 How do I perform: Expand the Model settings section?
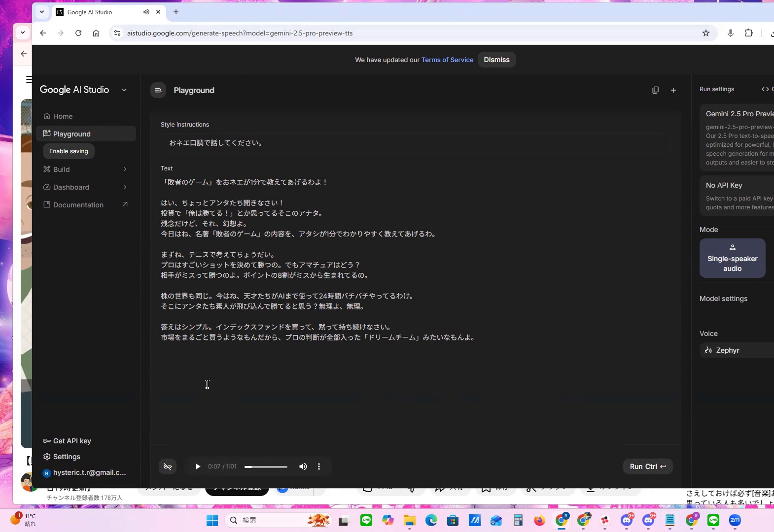(737, 299)
